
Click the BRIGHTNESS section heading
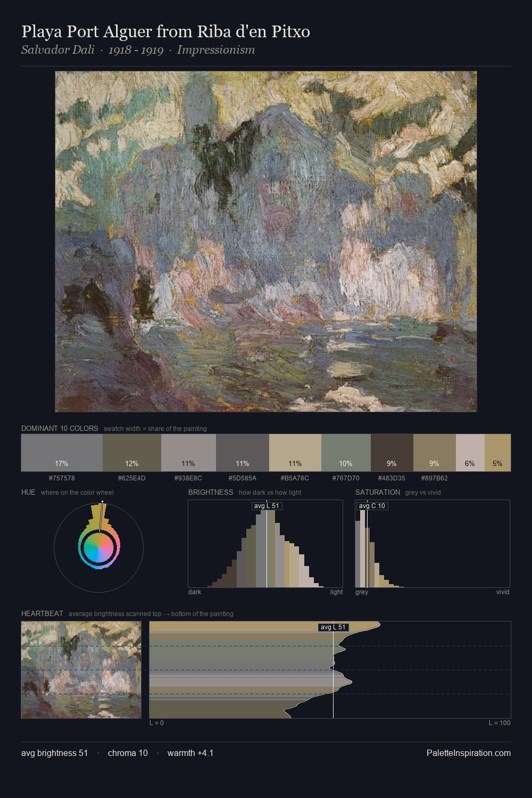211,492
